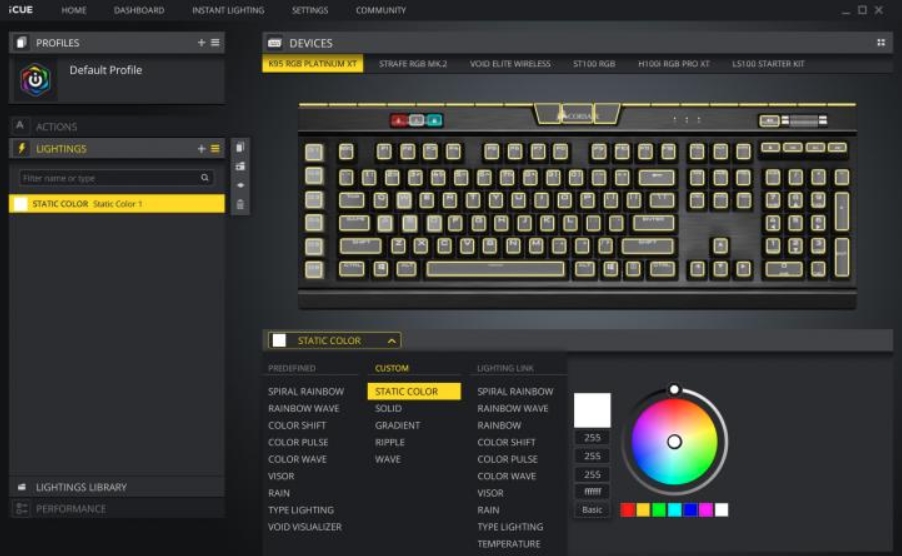Choose custom Wave effect

388,459
